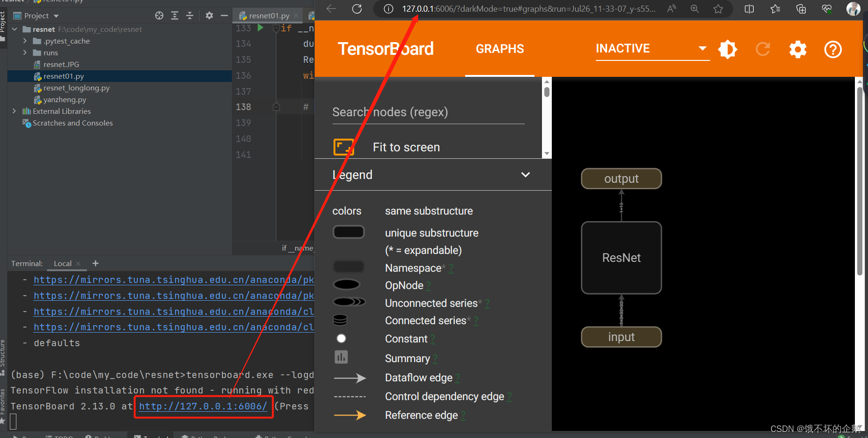Click the Expand All icon in Project panel
The height and width of the screenshot is (438, 868).
(175, 15)
